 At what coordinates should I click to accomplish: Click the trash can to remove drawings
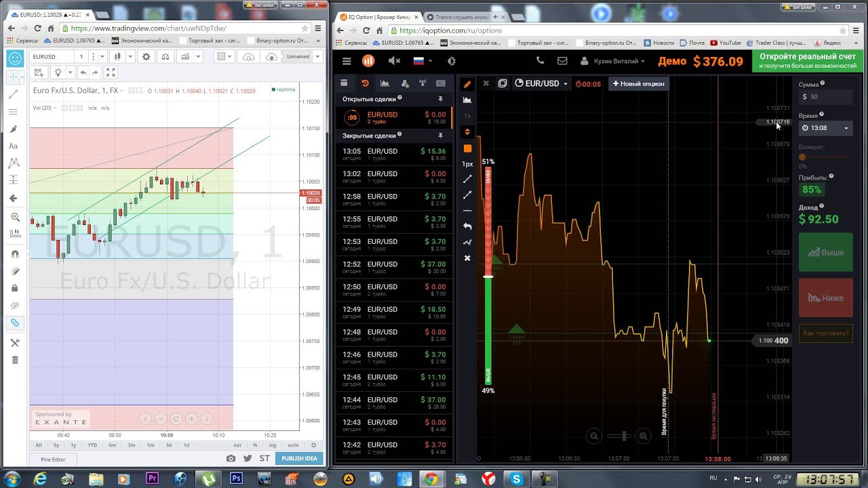click(x=15, y=360)
